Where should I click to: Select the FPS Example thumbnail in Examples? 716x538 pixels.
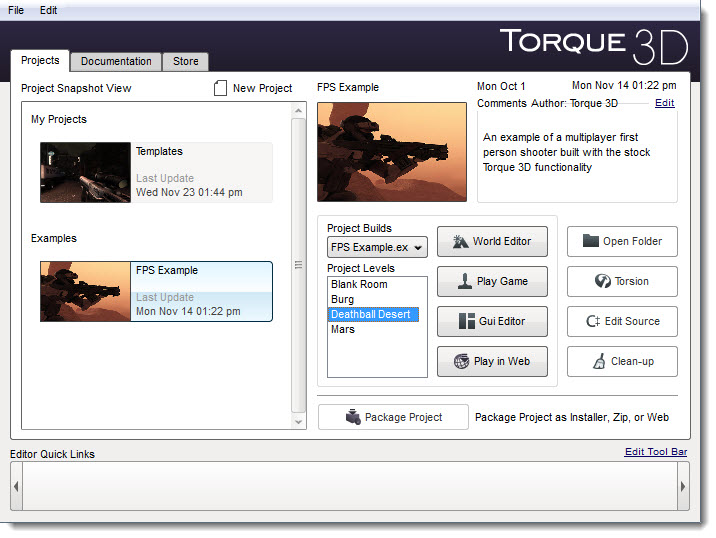tap(85, 291)
